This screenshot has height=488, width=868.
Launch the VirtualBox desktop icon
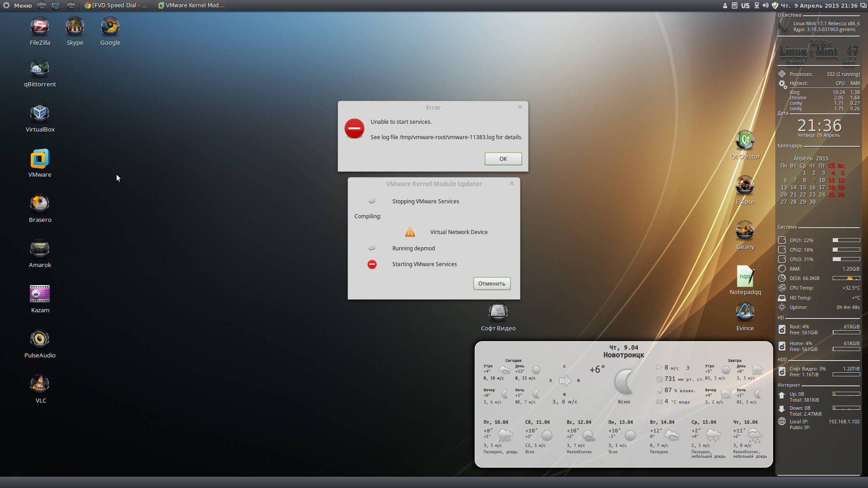(40, 113)
